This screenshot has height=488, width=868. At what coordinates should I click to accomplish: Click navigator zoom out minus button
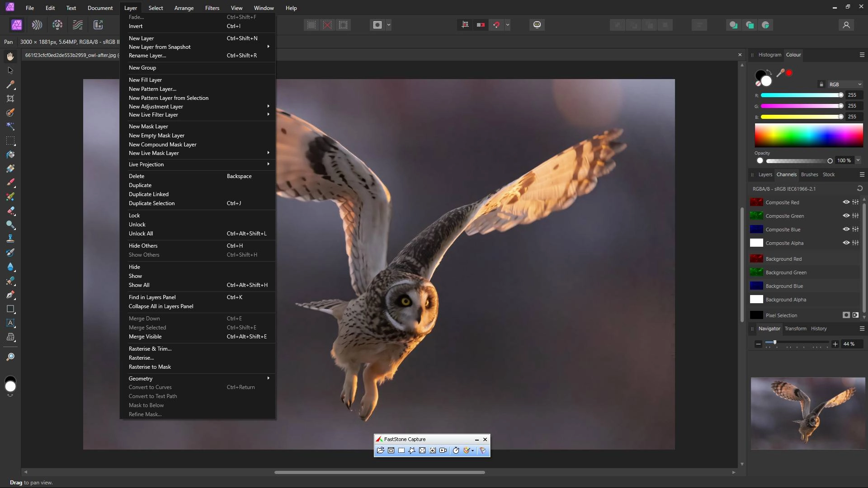pos(758,344)
